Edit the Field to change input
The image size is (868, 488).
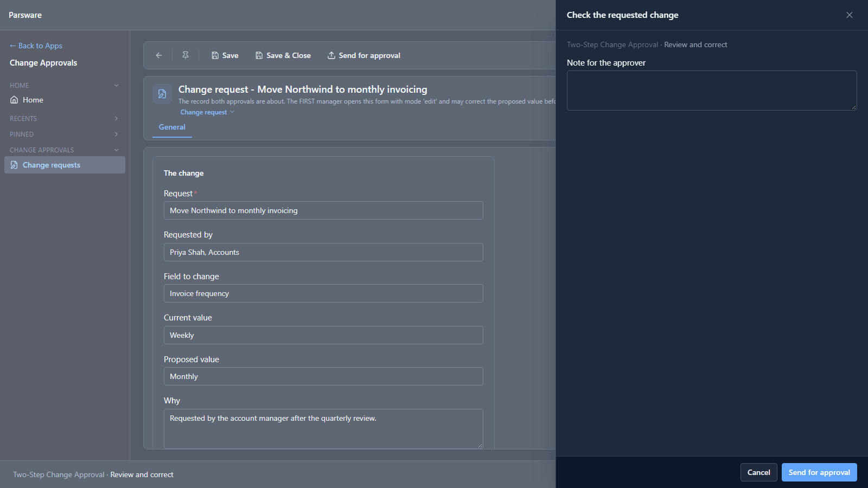(x=323, y=293)
